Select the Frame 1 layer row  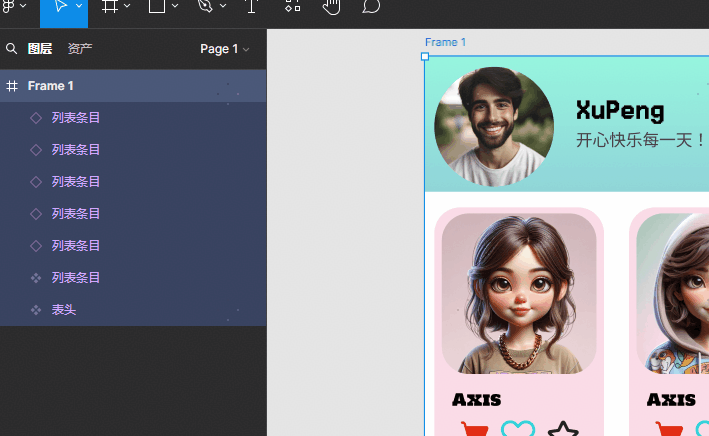pos(133,86)
